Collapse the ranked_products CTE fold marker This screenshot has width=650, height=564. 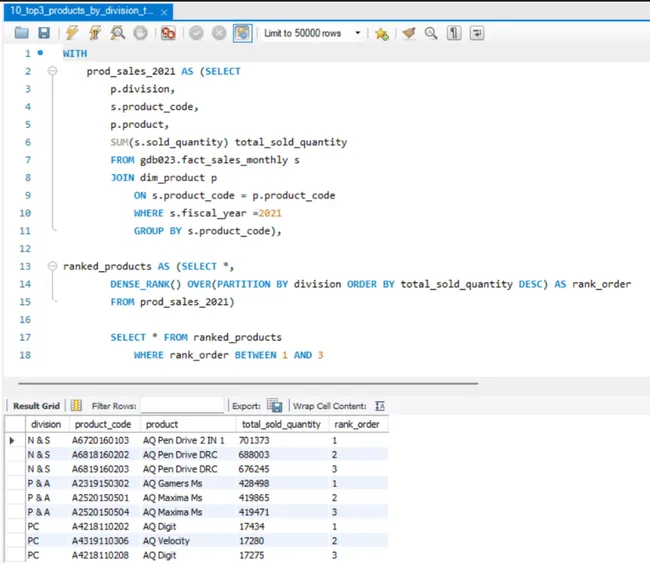point(52,266)
